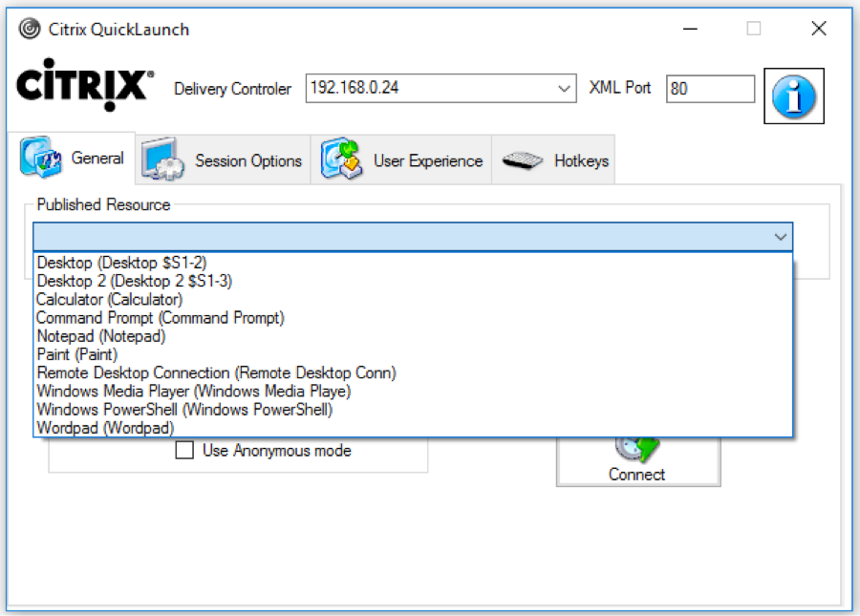Click the Citrix QuickLaunch title bar icon
The image size is (860, 616).
coord(30,29)
